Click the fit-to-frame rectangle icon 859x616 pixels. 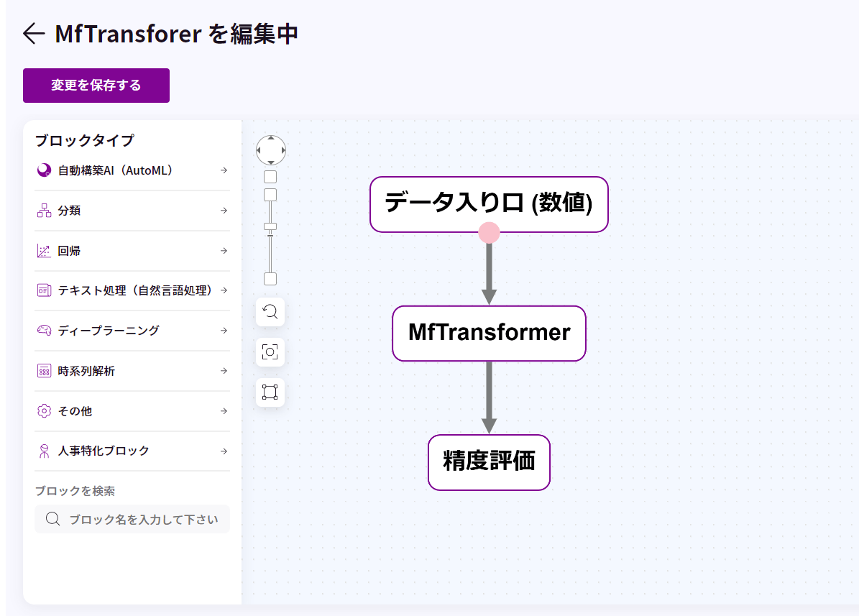(270, 392)
